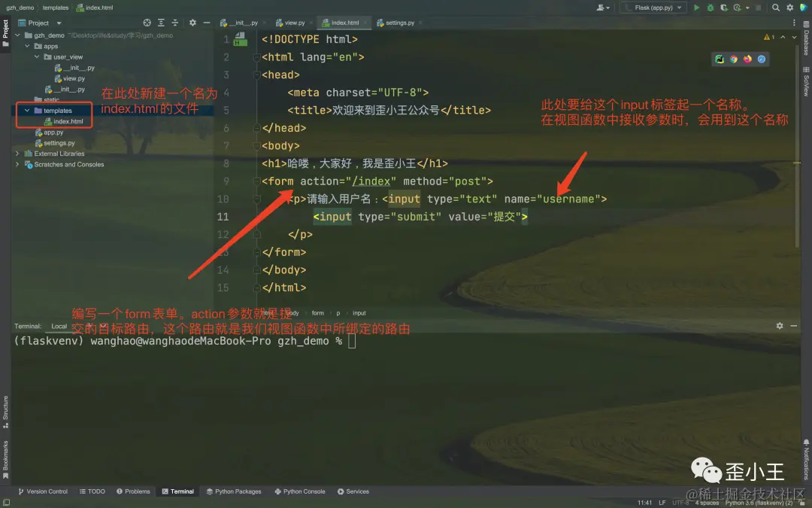The height and width of the screenshot is (508, 812).
Task: Open Services tool tab
Action: tap(353, 491)
